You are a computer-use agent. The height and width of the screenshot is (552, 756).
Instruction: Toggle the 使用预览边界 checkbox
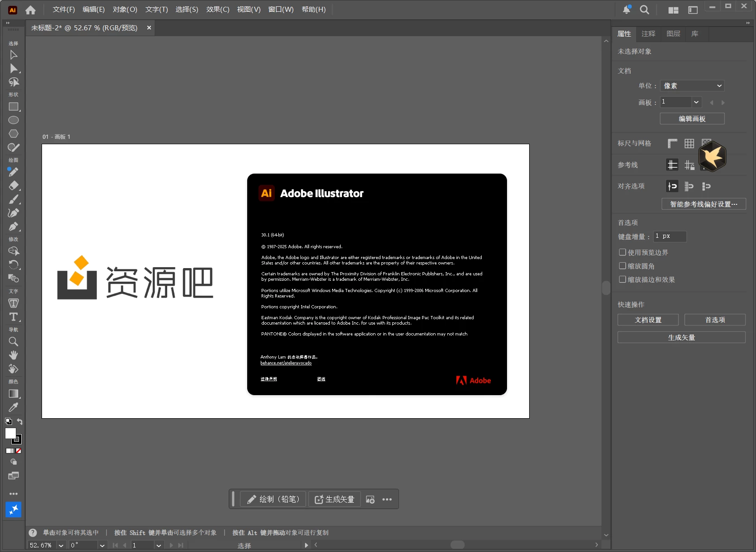click(x=622, y=252)
